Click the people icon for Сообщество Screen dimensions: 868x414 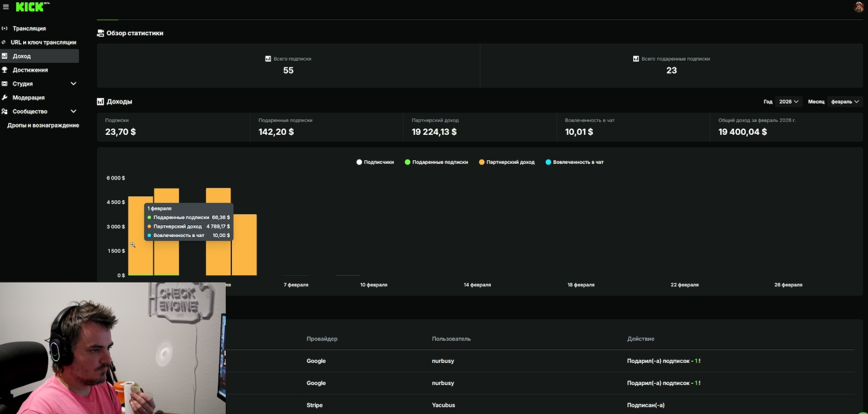4,111
